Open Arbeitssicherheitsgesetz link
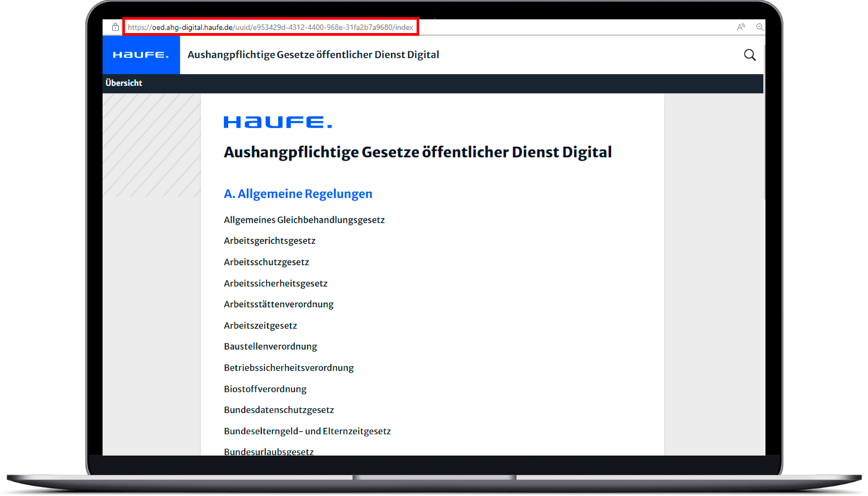The image size is (868, 496). (276, 283)
